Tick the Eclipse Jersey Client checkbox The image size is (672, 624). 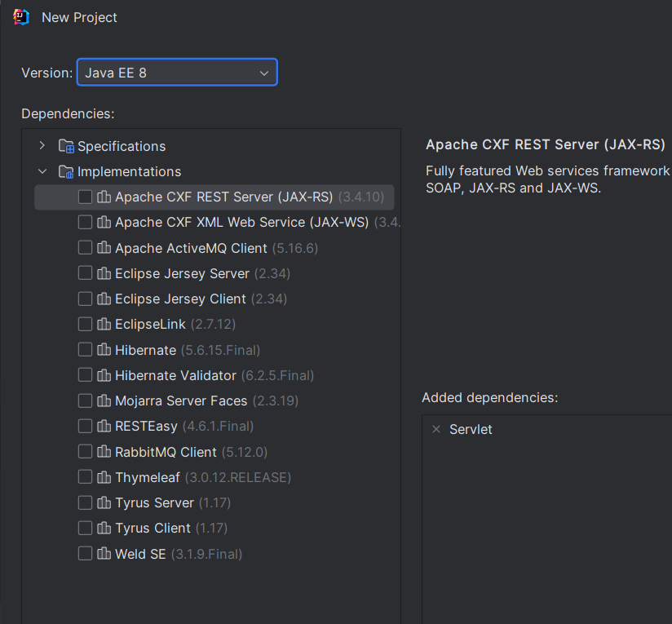[x=85, y=299]
